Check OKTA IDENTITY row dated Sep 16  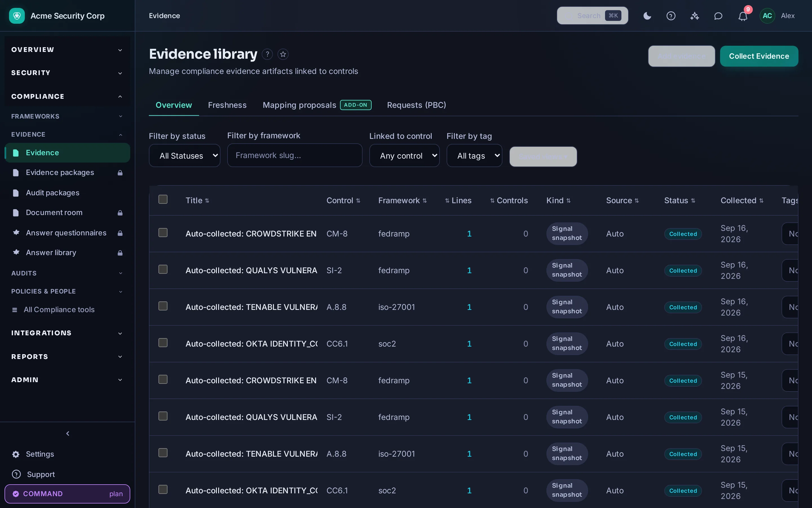163,343
